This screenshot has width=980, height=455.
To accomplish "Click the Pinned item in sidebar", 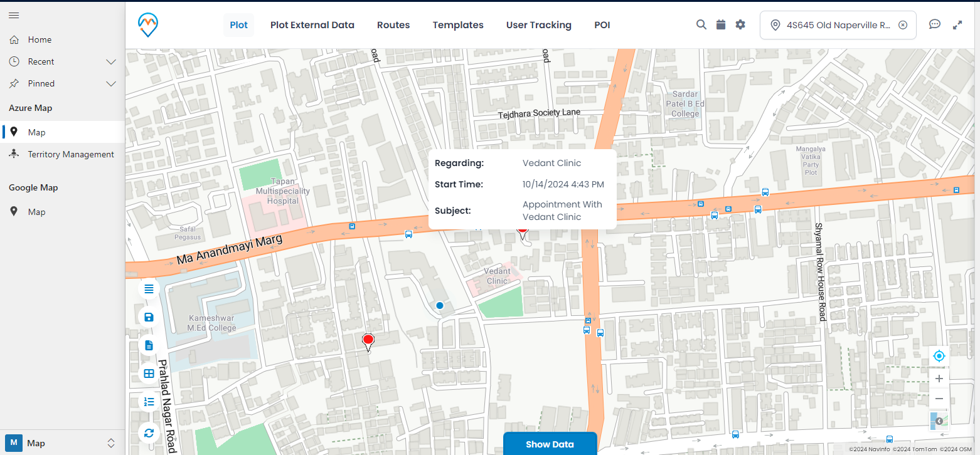I will tap(41, 83).
